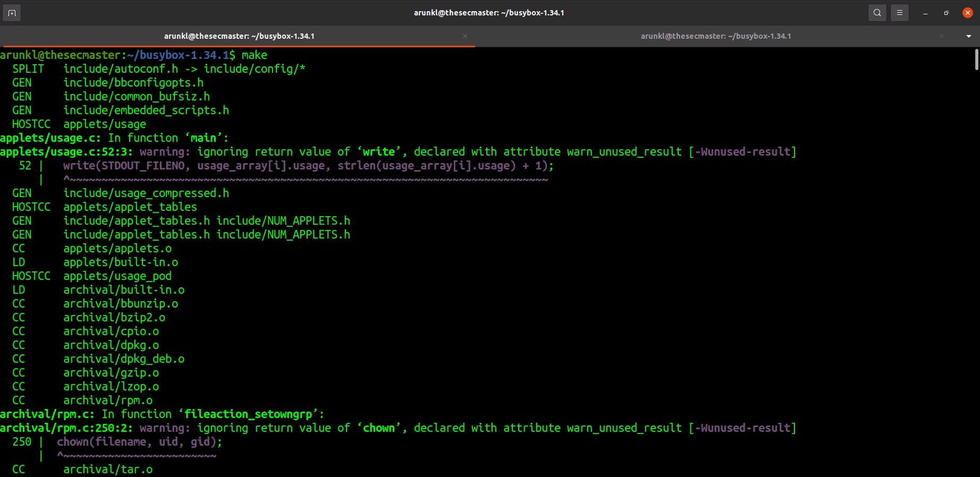This screenshot has height=477, width=980.
Task: Close the first terminal tab
Action: pos(465,36)
